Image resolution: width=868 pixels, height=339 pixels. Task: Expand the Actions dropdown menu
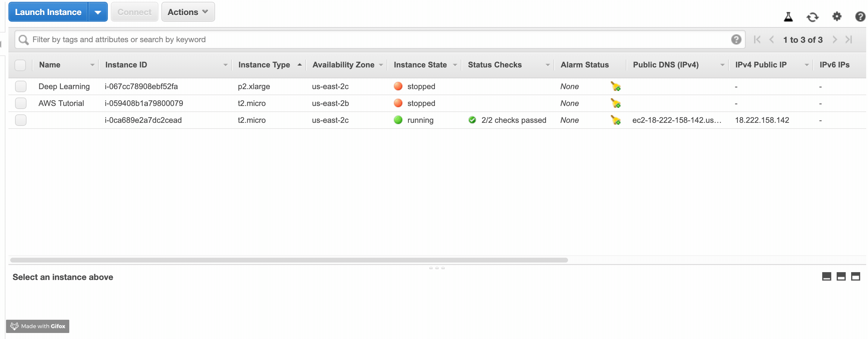187,11
